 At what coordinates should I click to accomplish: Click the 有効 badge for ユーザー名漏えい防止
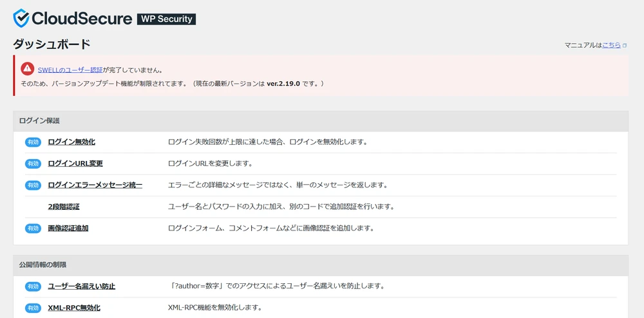tap(33, 286)
